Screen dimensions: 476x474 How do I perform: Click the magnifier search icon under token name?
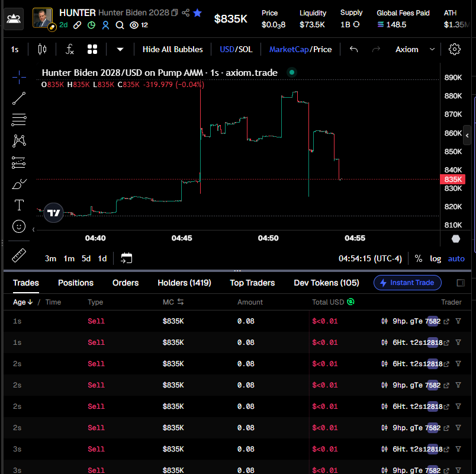point(120,25)
